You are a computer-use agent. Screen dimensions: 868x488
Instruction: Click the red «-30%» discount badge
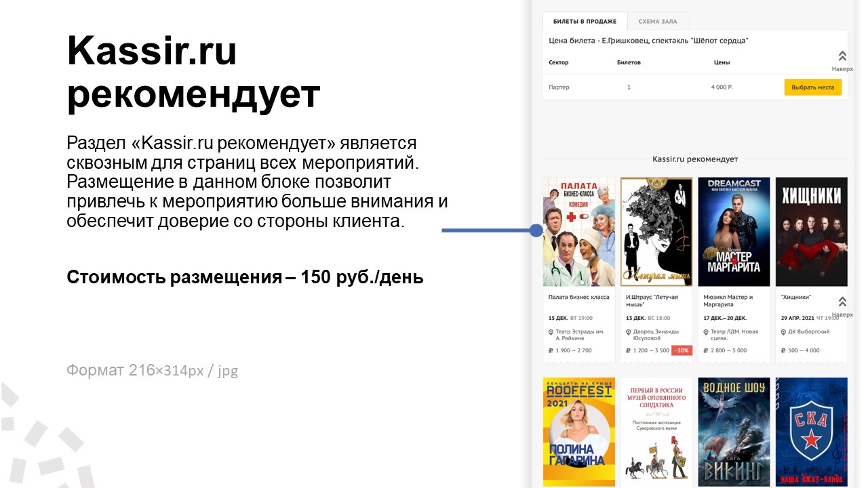click(682, 350)
